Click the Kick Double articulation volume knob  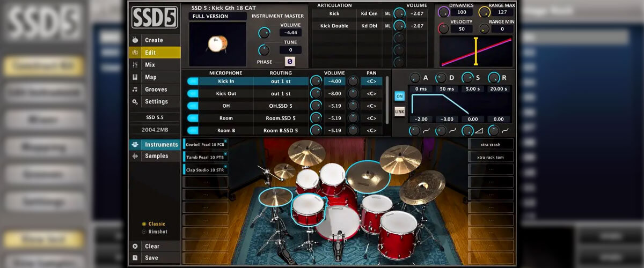coord(399,26)
